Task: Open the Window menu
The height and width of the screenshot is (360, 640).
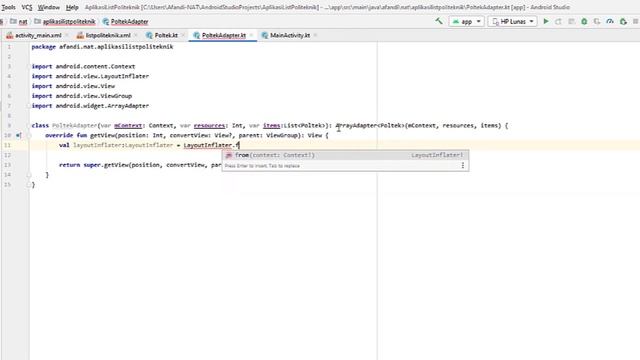Action: pyautogui.click(x=49, y=7)
